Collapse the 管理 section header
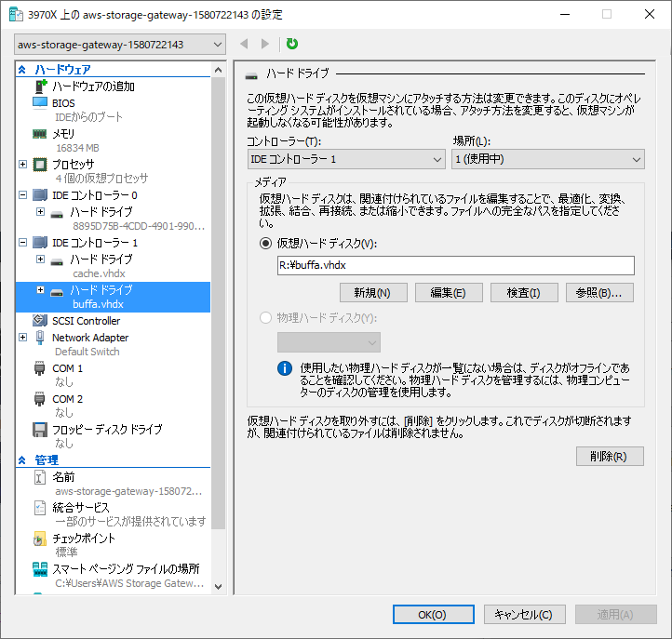This screenshot has height=639, width=672. (x=21, y=460)
